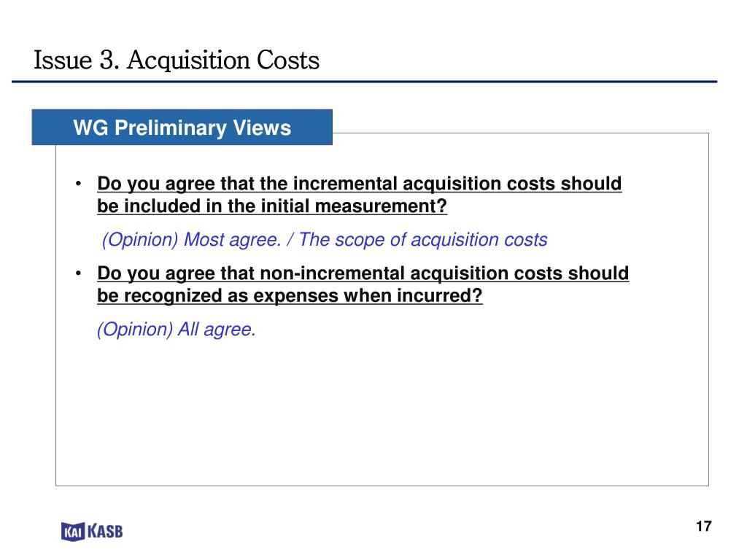Click the KAI badge in the logo
The height and width of the screenshot is (560, 747).
[73, 532]
